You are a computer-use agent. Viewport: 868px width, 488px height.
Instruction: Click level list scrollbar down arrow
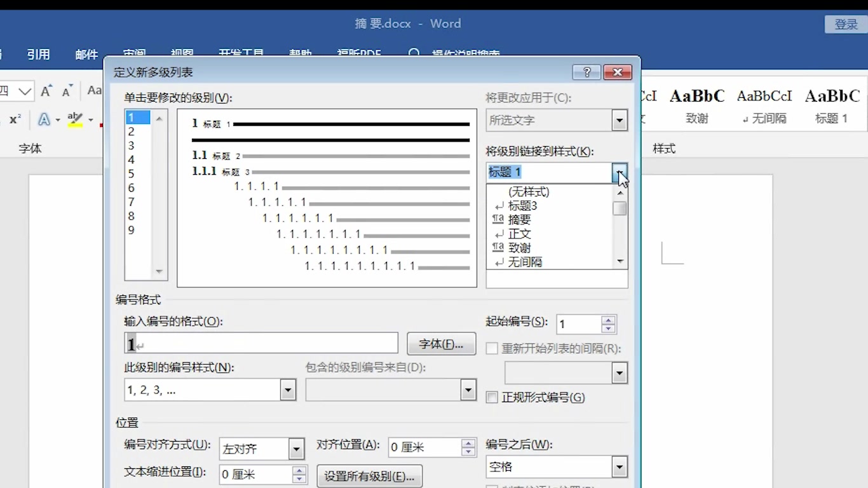coord(159,272)
